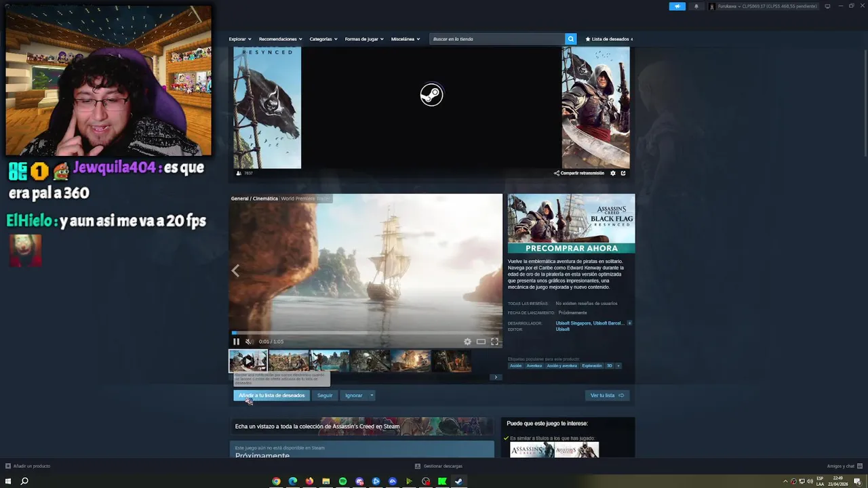Open Amigos y chat
Image resolution: width=868 pixels, height=488 pixels.
(844, 466)
